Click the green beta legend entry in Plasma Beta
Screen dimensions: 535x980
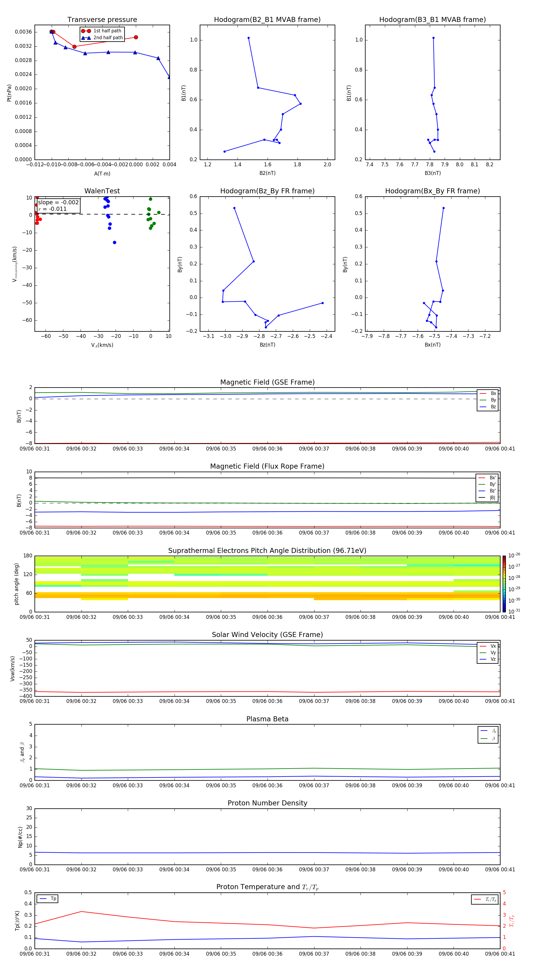pyautogui.click(x=488, y=739)
